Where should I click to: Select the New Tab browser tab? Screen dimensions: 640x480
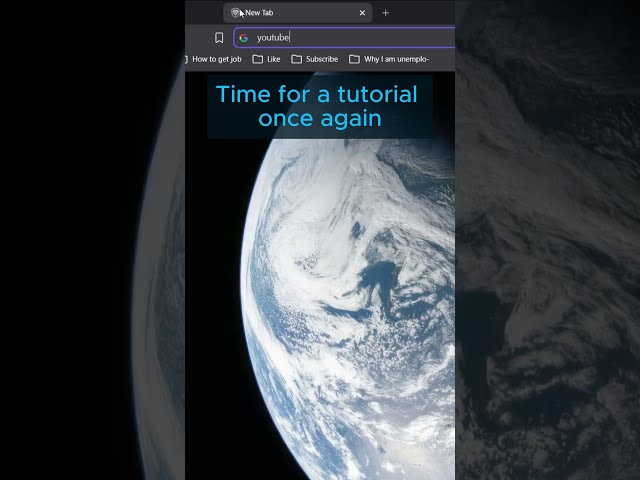click(298, 13)
